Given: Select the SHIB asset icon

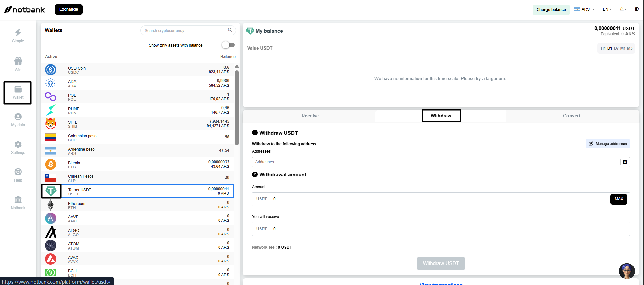Looking at the screenshot, I should [x=50, y=124].
